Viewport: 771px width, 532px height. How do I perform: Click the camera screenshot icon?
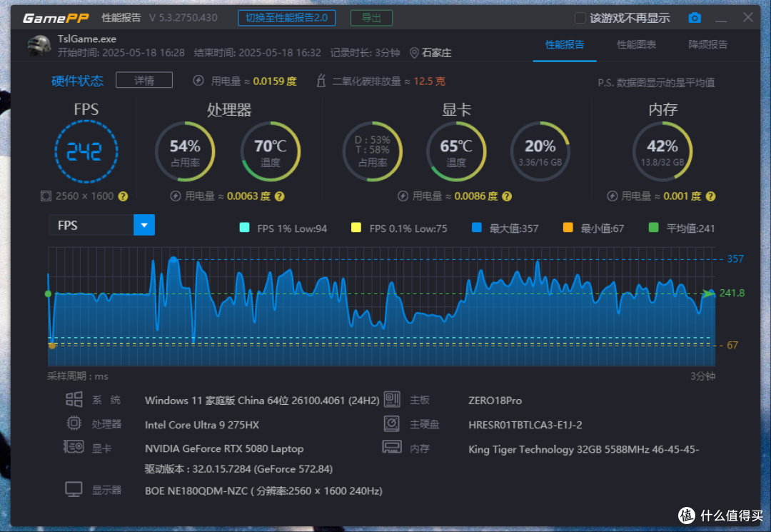click(694, 18)
